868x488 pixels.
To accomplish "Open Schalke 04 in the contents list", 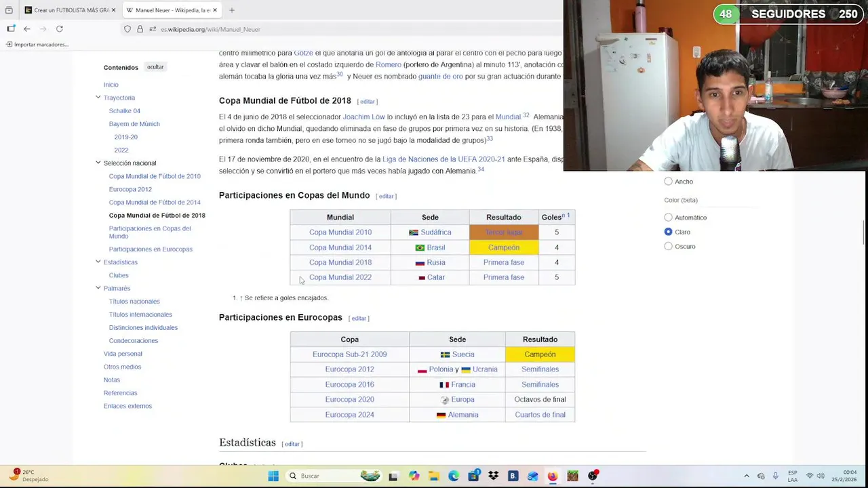I will point(125,111).
